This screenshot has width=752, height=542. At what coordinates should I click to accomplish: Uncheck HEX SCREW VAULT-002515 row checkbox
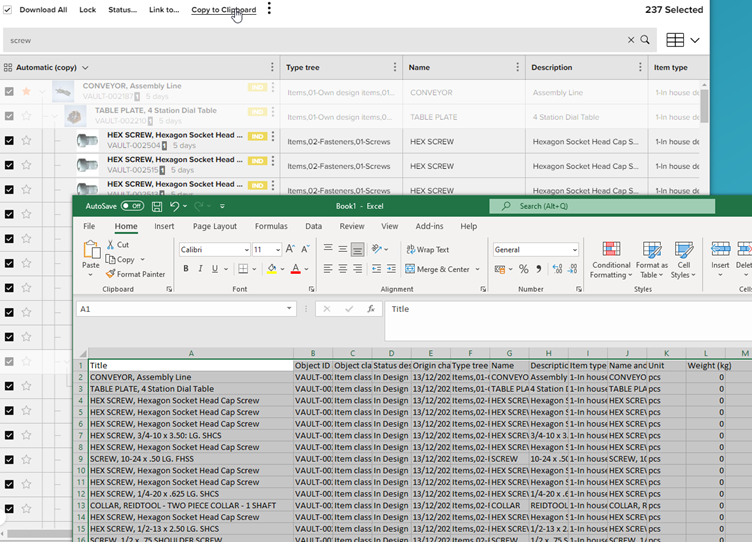pos(9,165)
